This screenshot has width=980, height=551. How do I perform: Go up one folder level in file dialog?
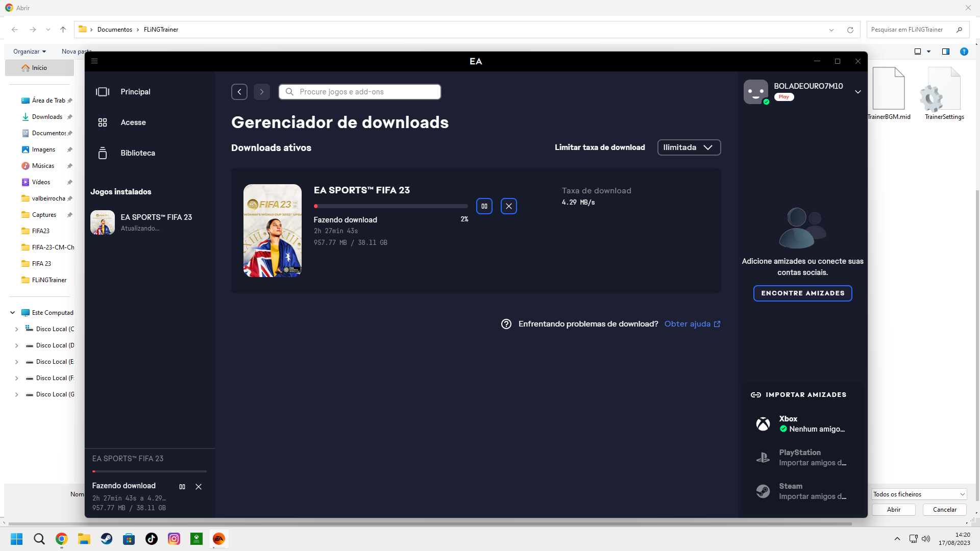[63, 30]
